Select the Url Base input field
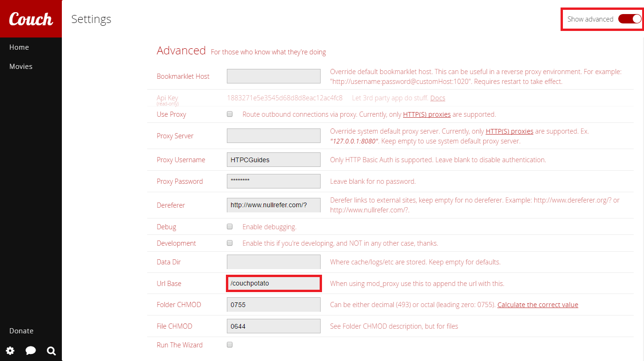 (x=274, y=284)
